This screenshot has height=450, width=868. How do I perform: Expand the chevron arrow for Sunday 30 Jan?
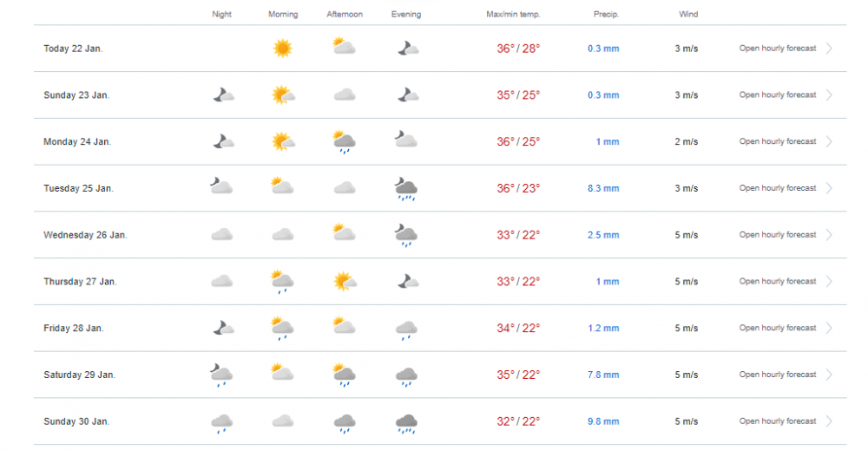829,421
